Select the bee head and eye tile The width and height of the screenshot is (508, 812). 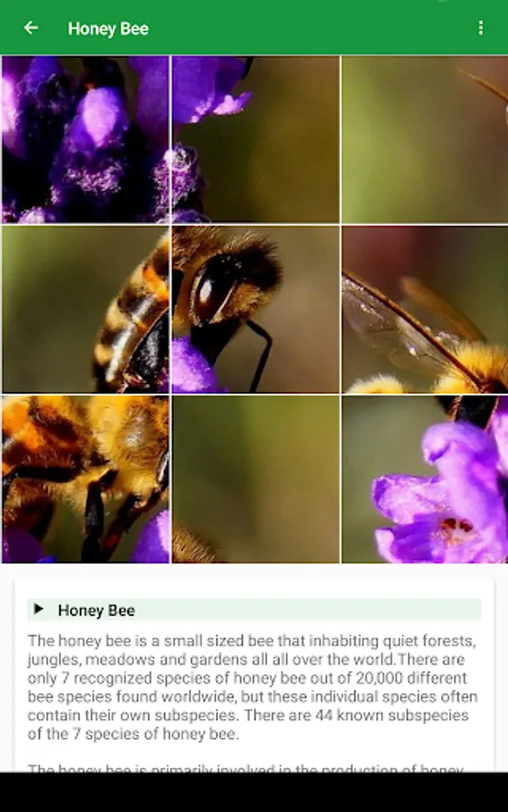pos(256,309)
